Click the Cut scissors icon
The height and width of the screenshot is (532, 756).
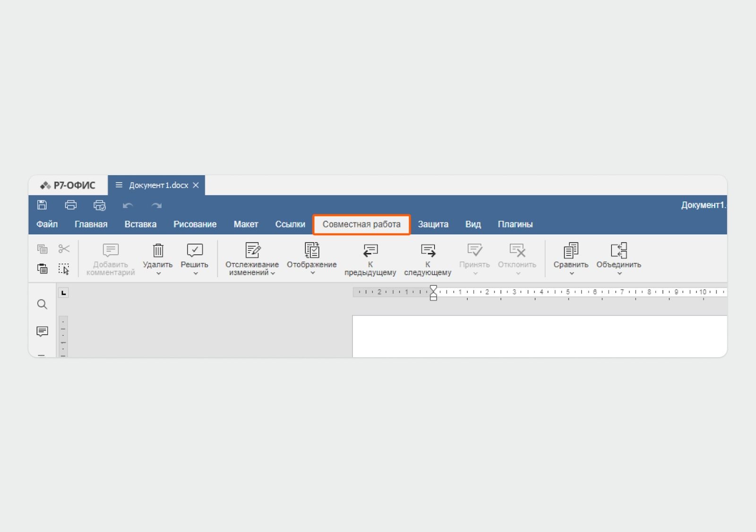click(64, 249)
